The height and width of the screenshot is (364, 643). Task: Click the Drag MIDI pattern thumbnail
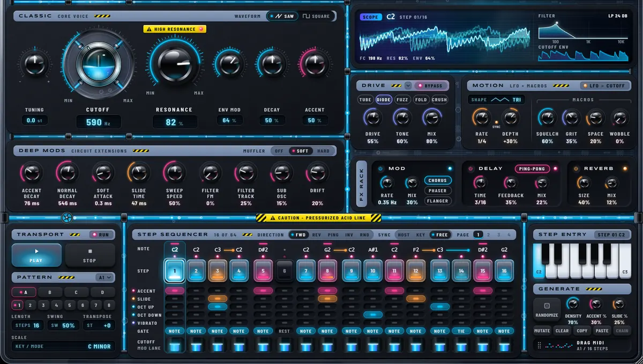coord(560,345)
